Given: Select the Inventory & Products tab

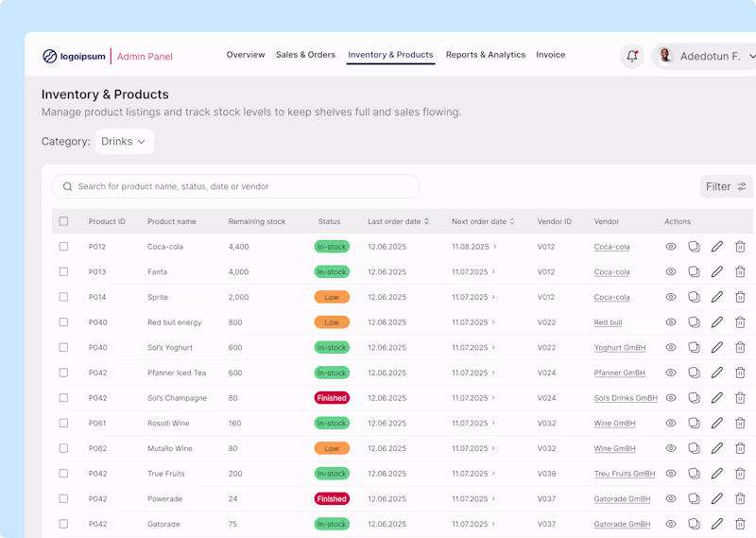Looking at the screenshot, I should [390, 55].
